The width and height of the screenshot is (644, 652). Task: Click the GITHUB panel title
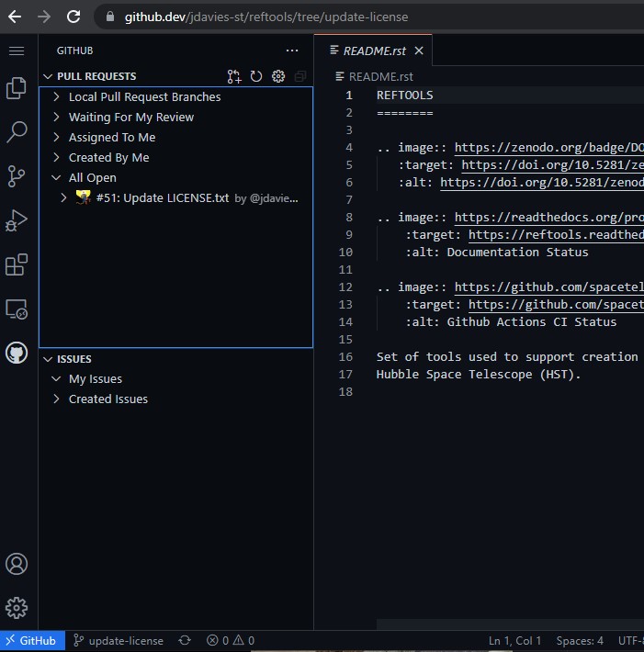pos(75,51)
